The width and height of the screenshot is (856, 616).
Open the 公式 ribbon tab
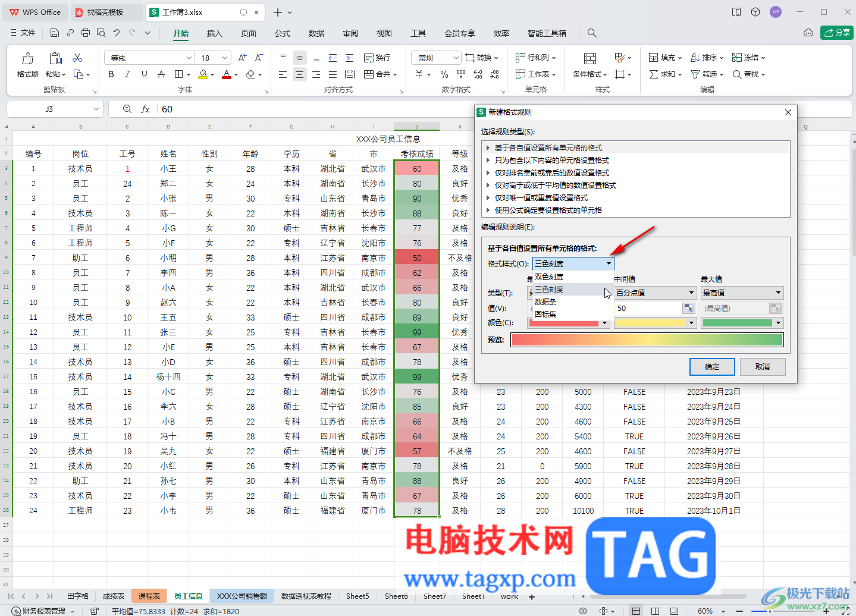point(283,33)
